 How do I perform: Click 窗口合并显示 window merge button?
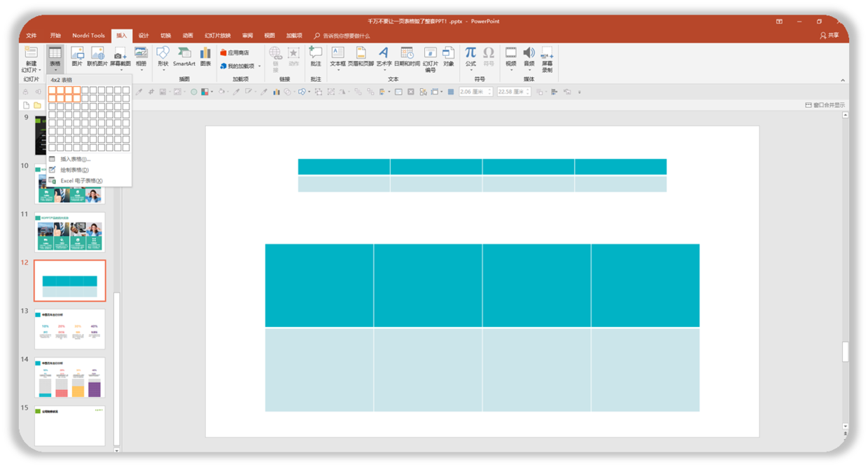(x=825, y=105)
